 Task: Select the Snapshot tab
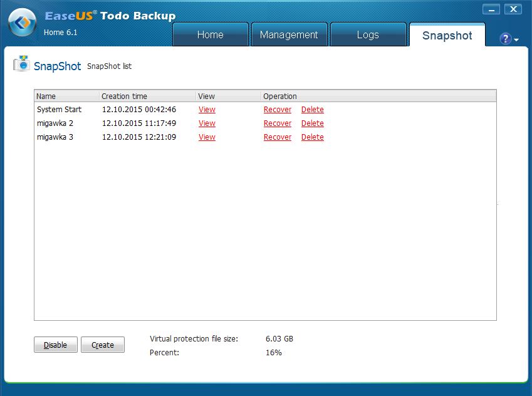pos(447,34)
